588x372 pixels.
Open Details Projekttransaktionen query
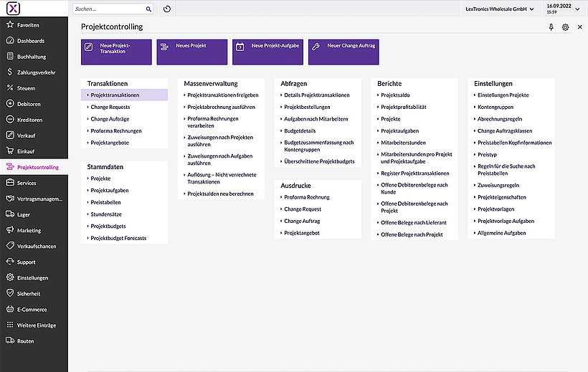pyautogui.click(x=317, y=95)
